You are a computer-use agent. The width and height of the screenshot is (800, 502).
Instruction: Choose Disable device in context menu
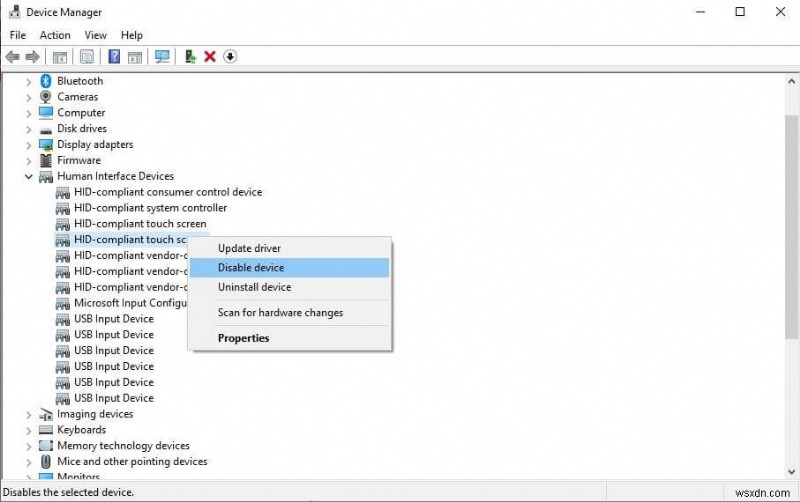tap(289, 268)
